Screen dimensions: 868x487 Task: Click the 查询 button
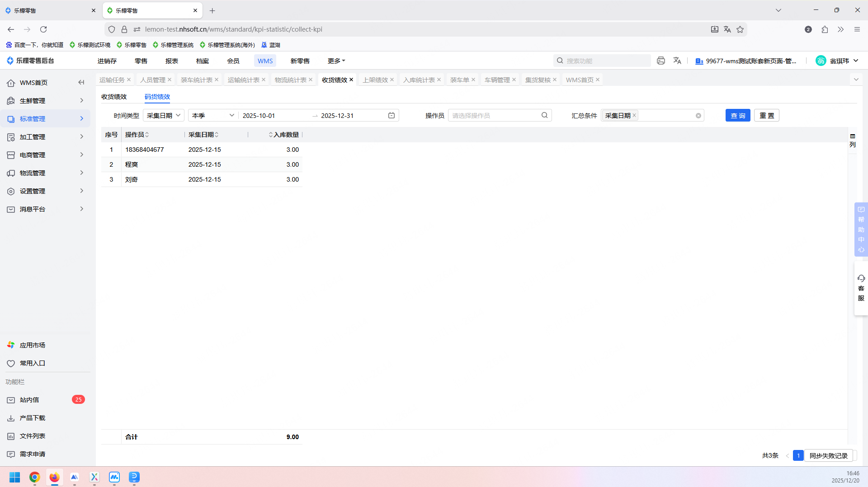tap(738, 116)
